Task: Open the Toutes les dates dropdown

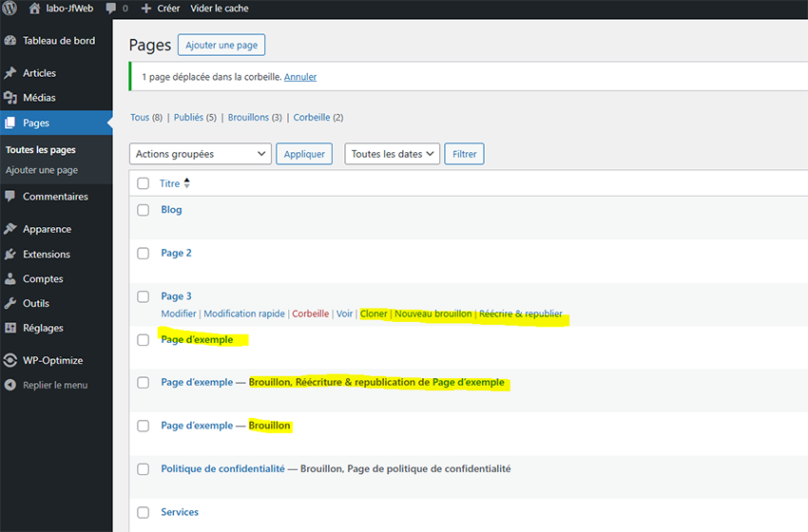Action: pyautogui.click(x=393, y=154)
